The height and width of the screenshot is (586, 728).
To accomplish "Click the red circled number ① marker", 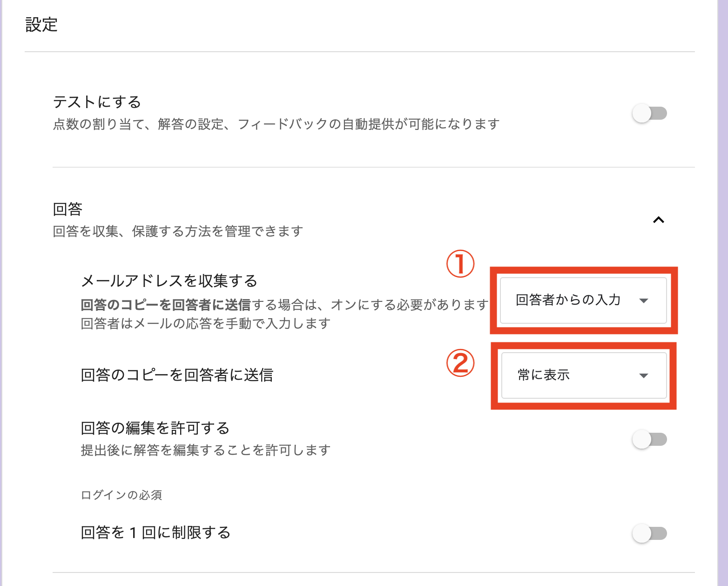I will [460, 264].
